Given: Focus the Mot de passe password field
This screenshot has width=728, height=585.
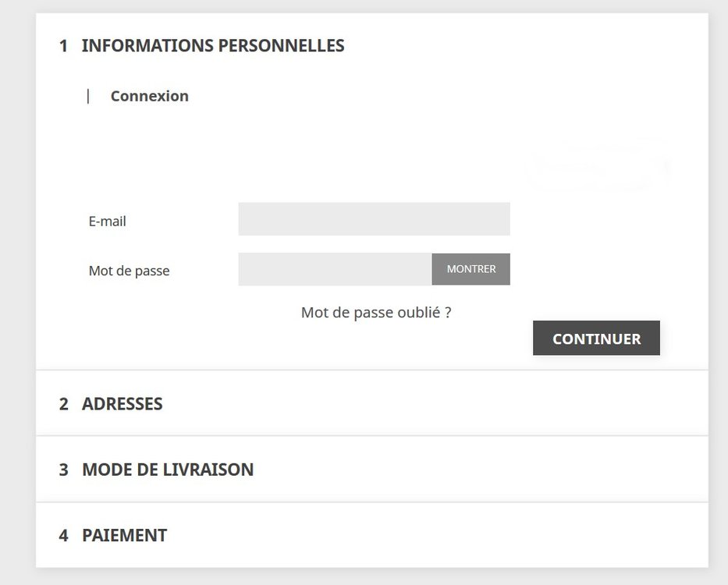Looking at the screenshot, I should [x=335, y=269].
